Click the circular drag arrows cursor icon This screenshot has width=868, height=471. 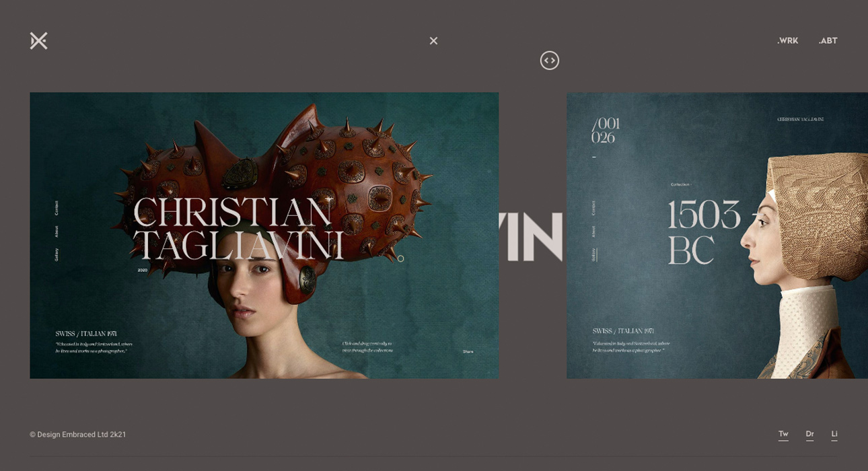tap(550, 61)
